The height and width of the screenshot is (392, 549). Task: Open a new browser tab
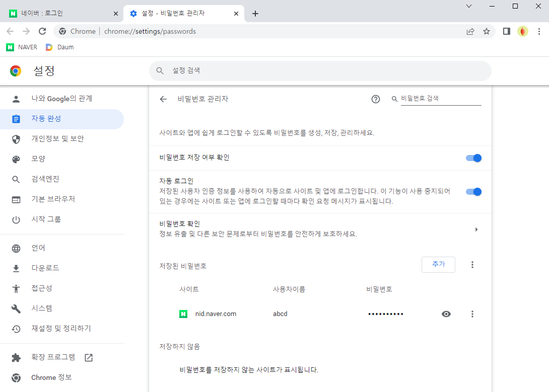point(255,14)
